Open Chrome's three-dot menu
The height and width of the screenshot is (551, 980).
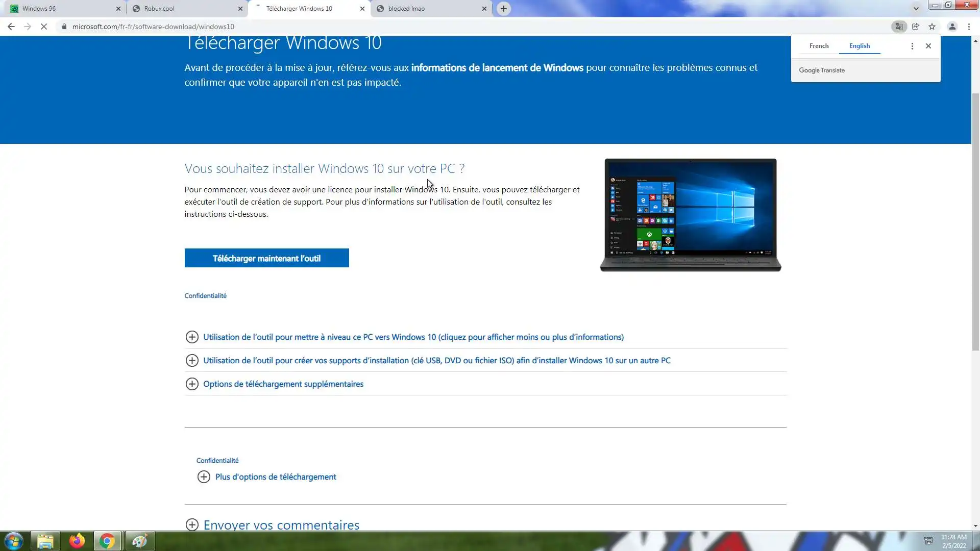click(x=969, y=27)
